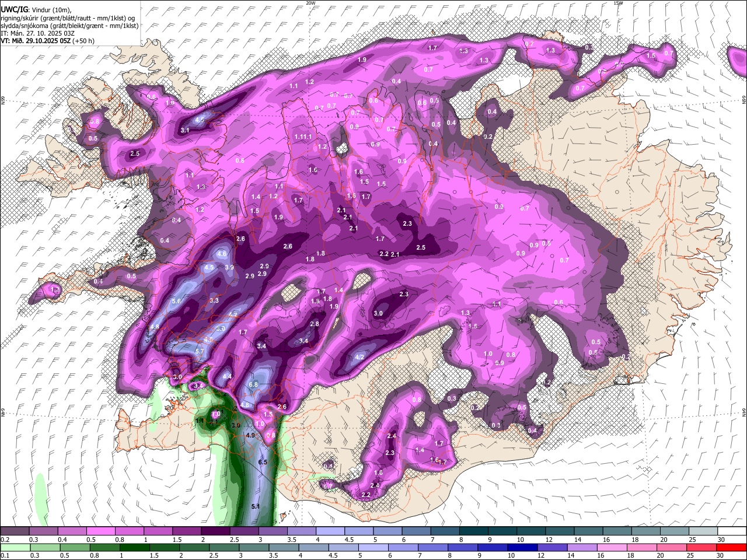This screenshot has height=560, width=747.
Task: Pick top legend swatch between 20 and 25
Action: pos(675,531)
